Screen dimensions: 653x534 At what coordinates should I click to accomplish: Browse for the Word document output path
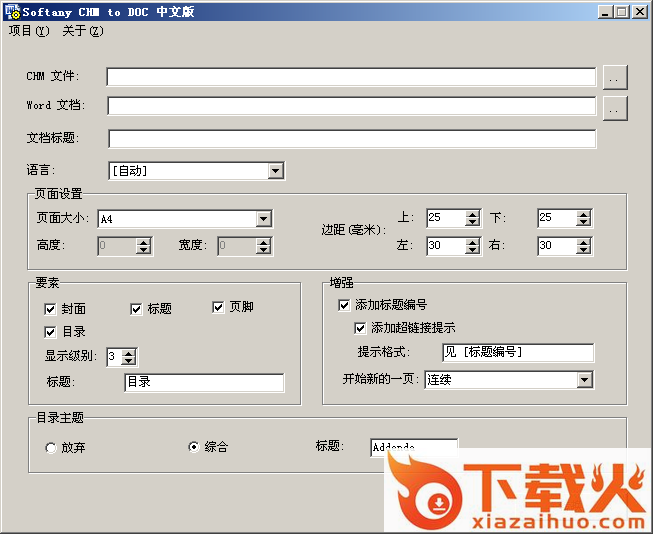(615, 109)
